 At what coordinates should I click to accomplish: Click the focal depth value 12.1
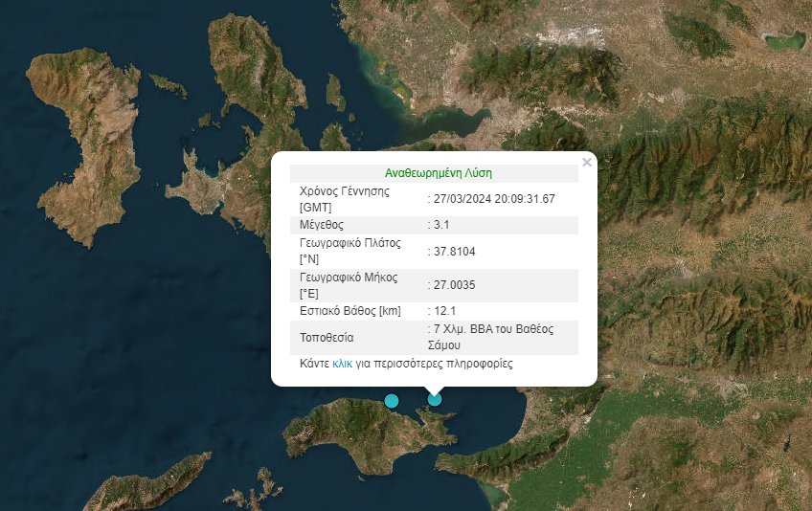tap(443, 311)
